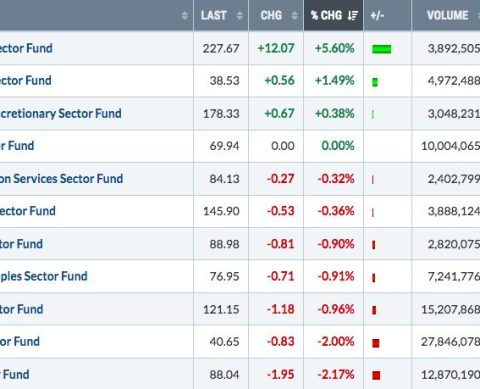Image resolution: width=480 pixels, height=389 pixels.
Task: Click the green bar for +1.49%
Action: click(x=375, y=82)
